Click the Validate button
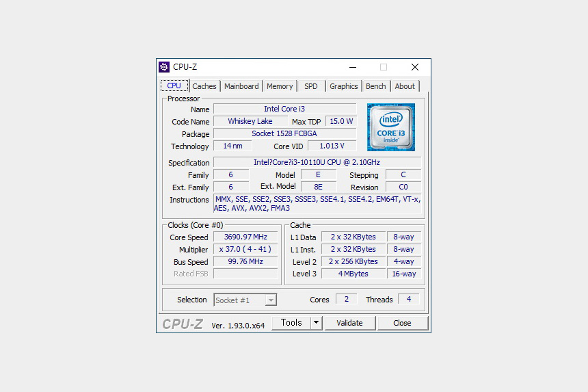Screen dimensions: 588x392 pyautogui.click(x=349, y=323)
